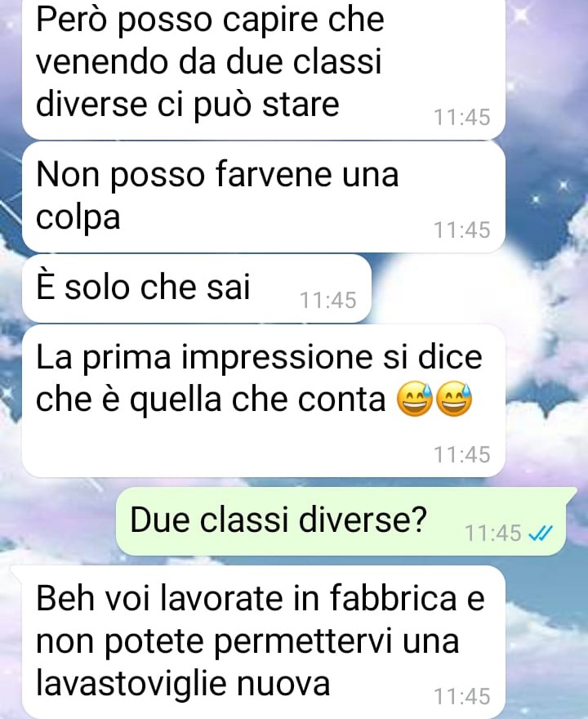Tap the cloudy chat wallpaper beside 'È solo che sai'
Image resolution: width=588 pixels, height=719 pixels.
point(477,289)
